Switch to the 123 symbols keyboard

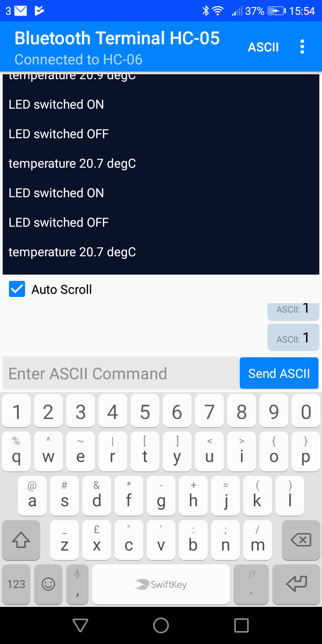pos(16,584)
